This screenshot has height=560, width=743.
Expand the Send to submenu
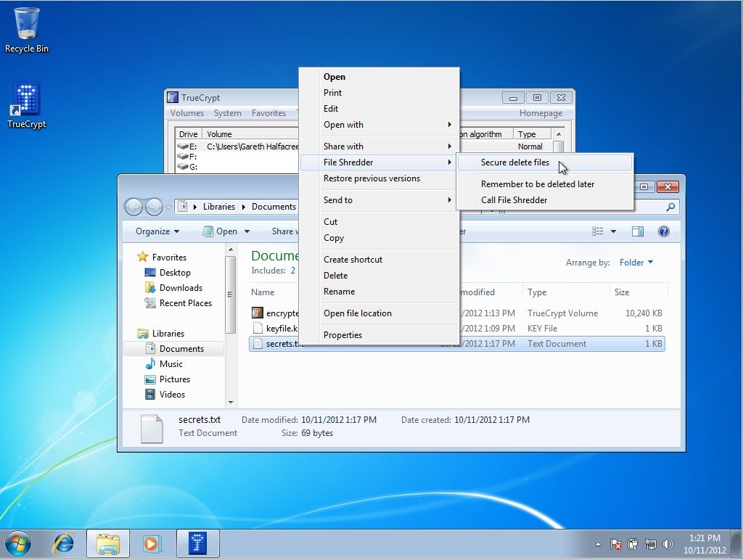coord(379,200)
